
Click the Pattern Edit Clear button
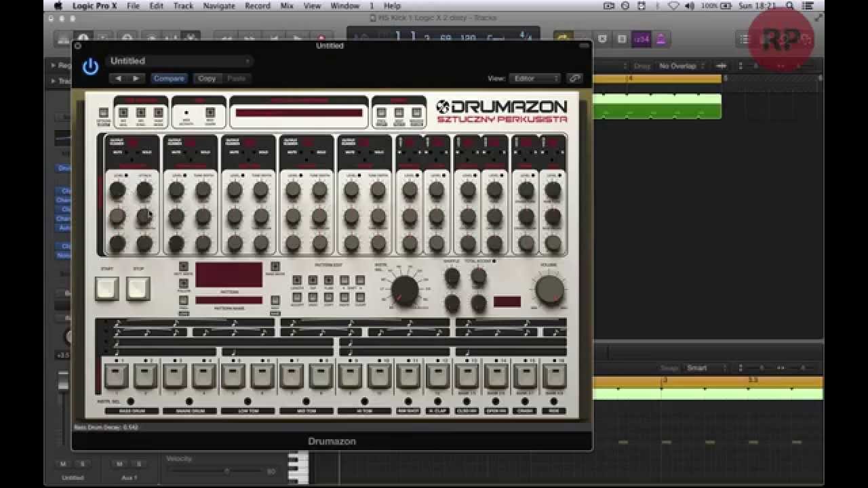coord(360,298)
